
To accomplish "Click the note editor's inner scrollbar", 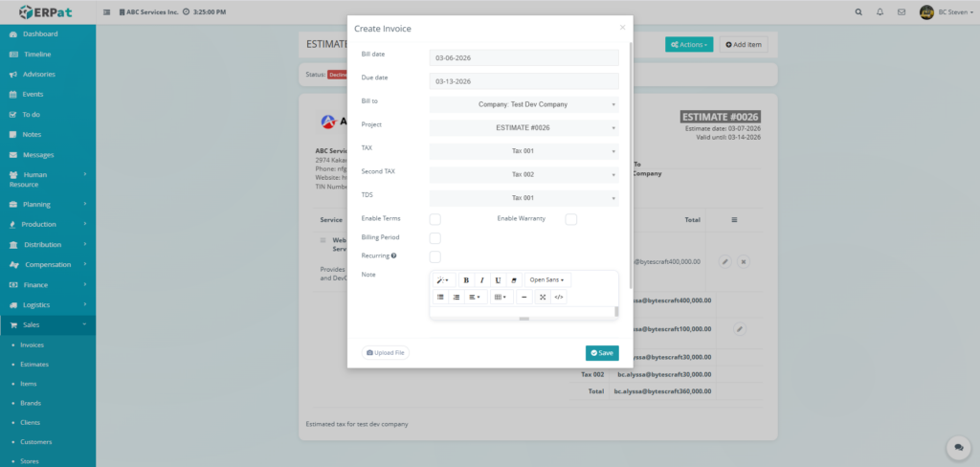I will point(616,311).
